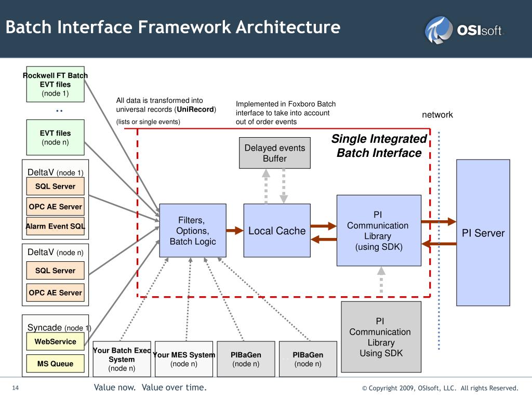532x399 pixels.
Task: Click the Delayed events Buffer box
Action: 275,153
